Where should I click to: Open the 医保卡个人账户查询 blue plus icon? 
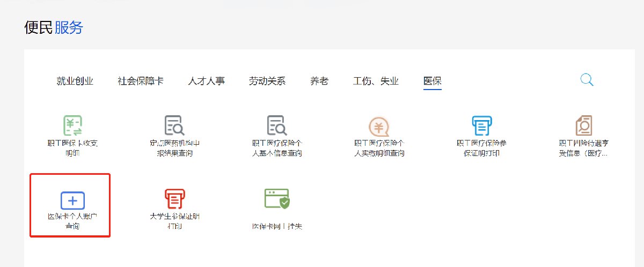73,200
